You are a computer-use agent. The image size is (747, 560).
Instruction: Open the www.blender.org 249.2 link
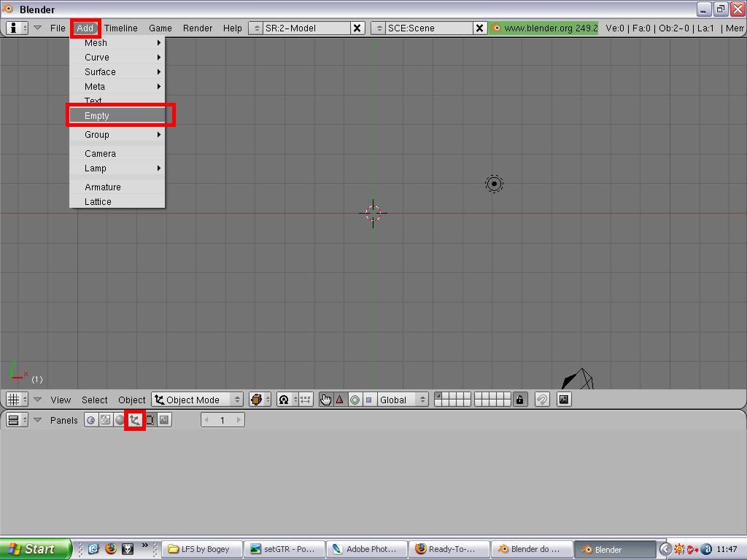(544, 28)
